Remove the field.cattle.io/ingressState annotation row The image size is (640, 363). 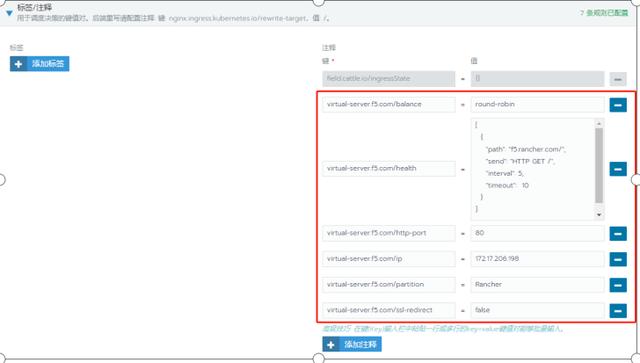pyautogui.click(x=618, y=79)
